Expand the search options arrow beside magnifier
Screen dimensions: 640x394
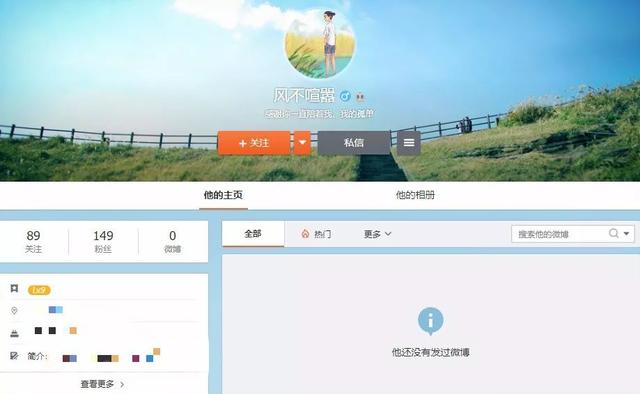pyautogui.click(x=627, y=234)
